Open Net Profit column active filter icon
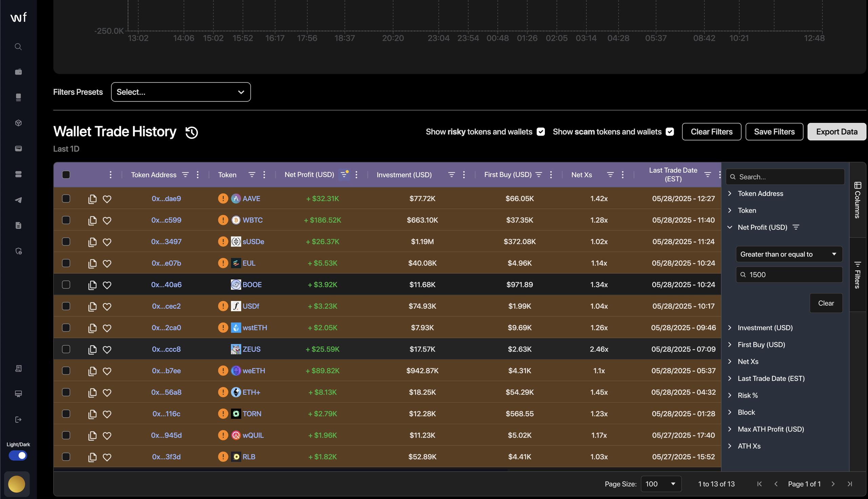The width and height of the screenshot is (868, 499). tap(344, 175)
